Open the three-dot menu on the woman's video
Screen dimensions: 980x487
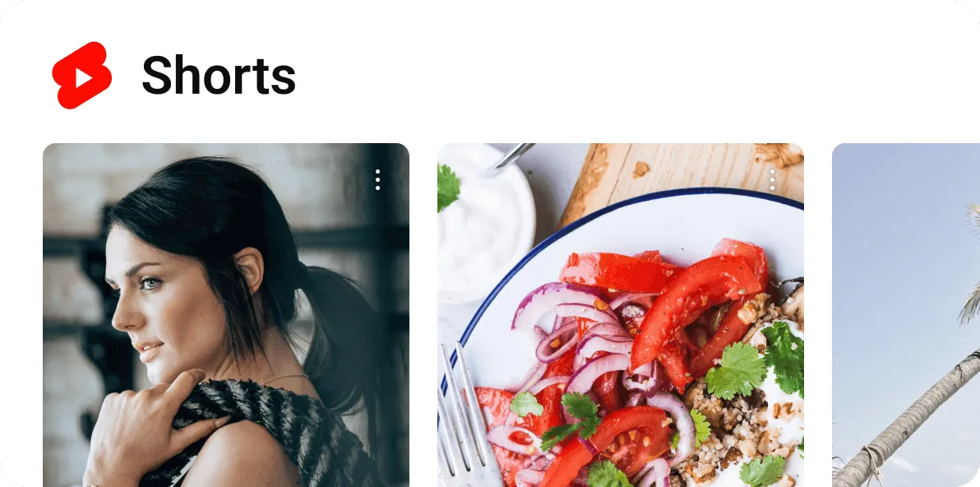pyautogui.click(x=377, y=179)
